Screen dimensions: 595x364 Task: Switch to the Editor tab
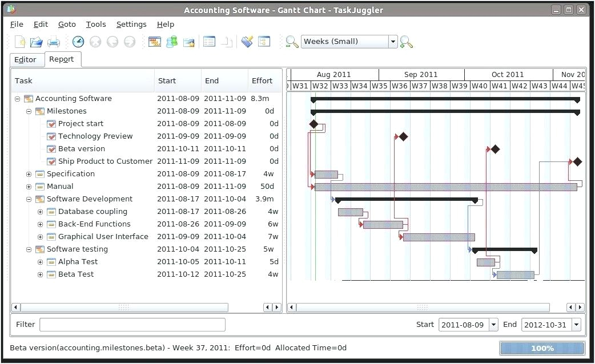coord(27,59)
